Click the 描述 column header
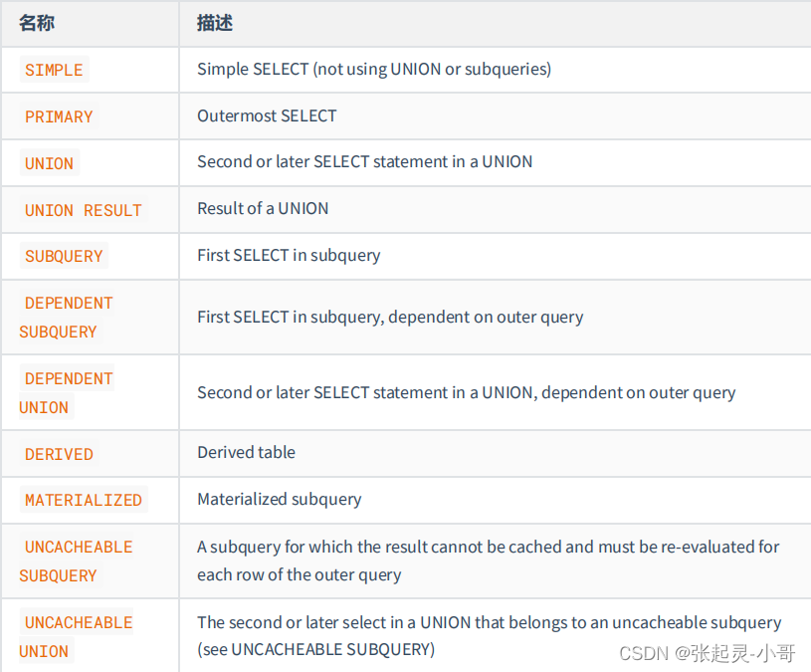The image size is (811, 672). click(x=215, y=22)
